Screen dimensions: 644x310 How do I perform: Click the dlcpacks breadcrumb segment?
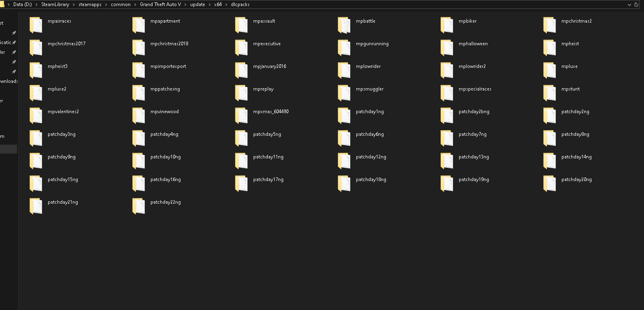tap(240, 4)
